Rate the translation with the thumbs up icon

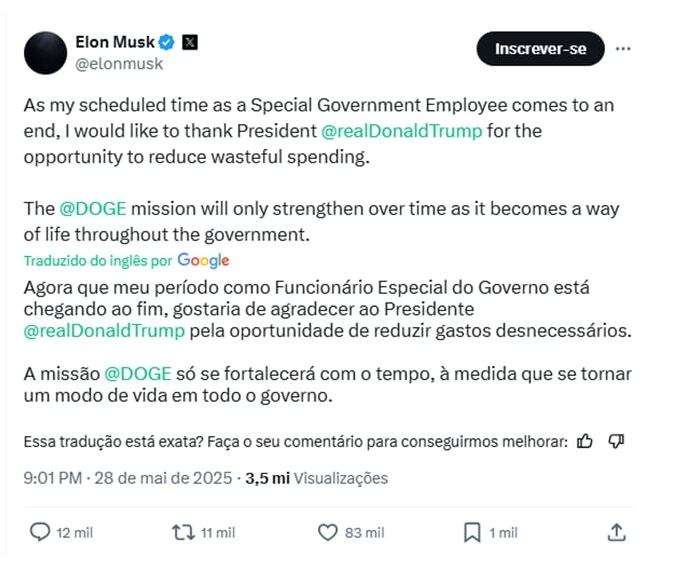[x=585, y=441]
